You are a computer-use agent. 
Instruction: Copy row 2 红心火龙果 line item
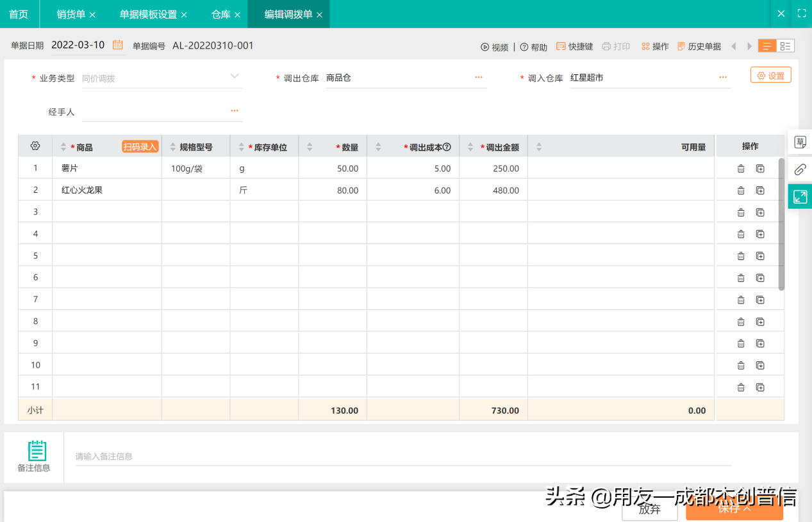coord(760,190)
